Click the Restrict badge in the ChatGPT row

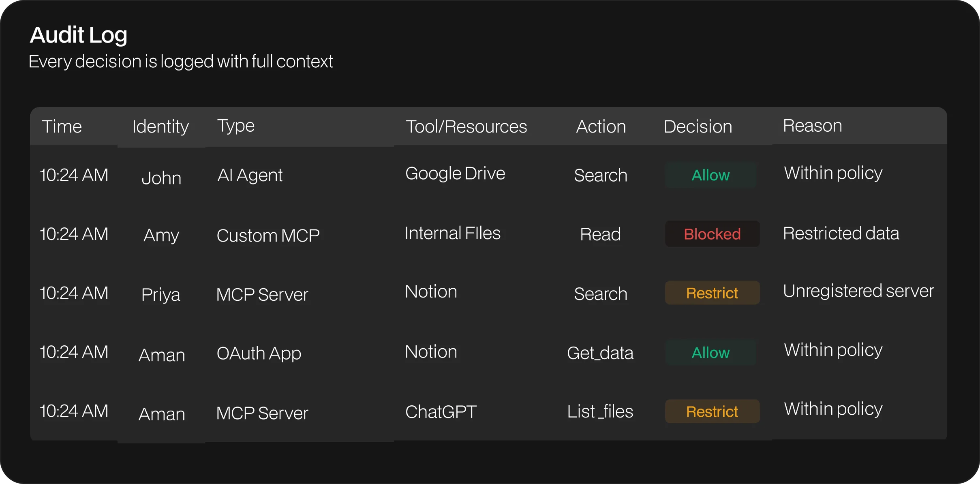(x=712, y=412)
